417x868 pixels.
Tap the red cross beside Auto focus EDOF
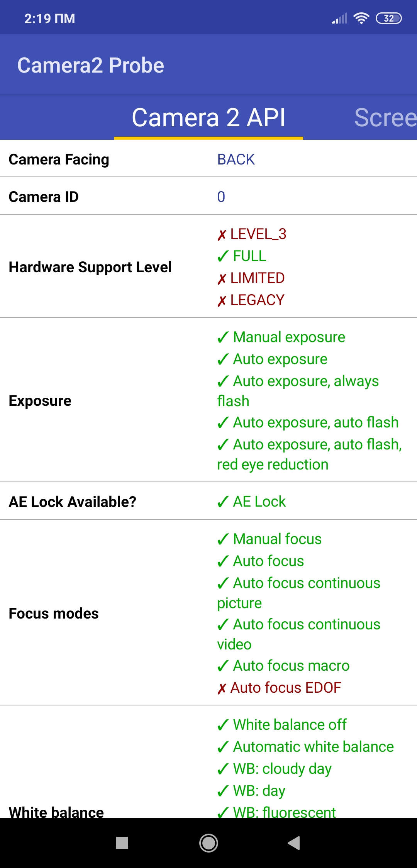click(222, 688)
